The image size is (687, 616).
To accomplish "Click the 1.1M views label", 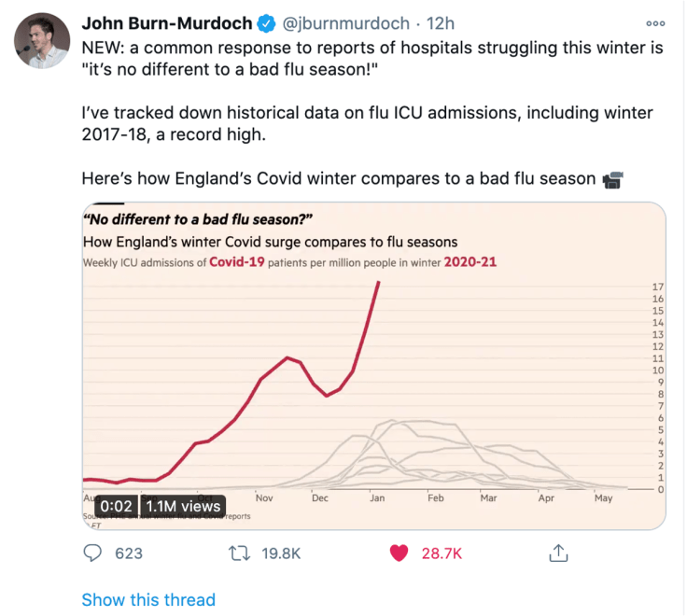I will [183, 507].
